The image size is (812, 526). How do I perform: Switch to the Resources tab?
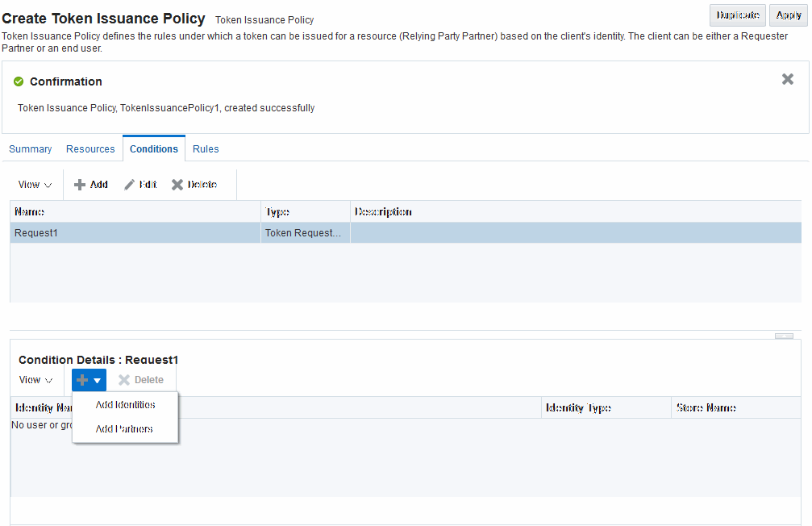(90, 148)
